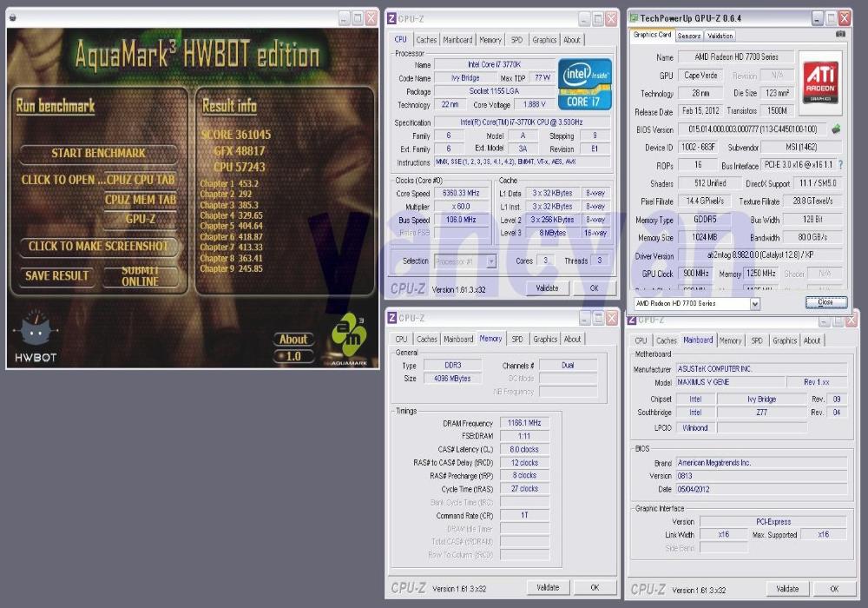Click the GPU Name field AMD Radeon HD 7700 Series

(x=736, y=57)
